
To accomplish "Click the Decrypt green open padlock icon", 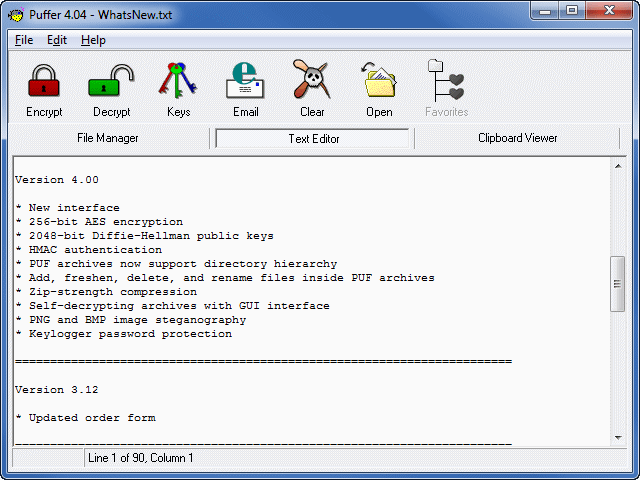I will coord(111,80).
